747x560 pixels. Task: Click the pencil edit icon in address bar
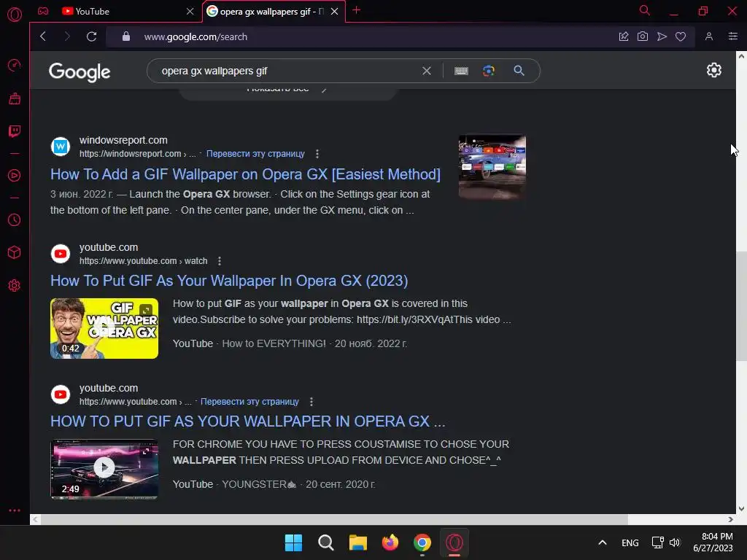[x=624, y=36]
